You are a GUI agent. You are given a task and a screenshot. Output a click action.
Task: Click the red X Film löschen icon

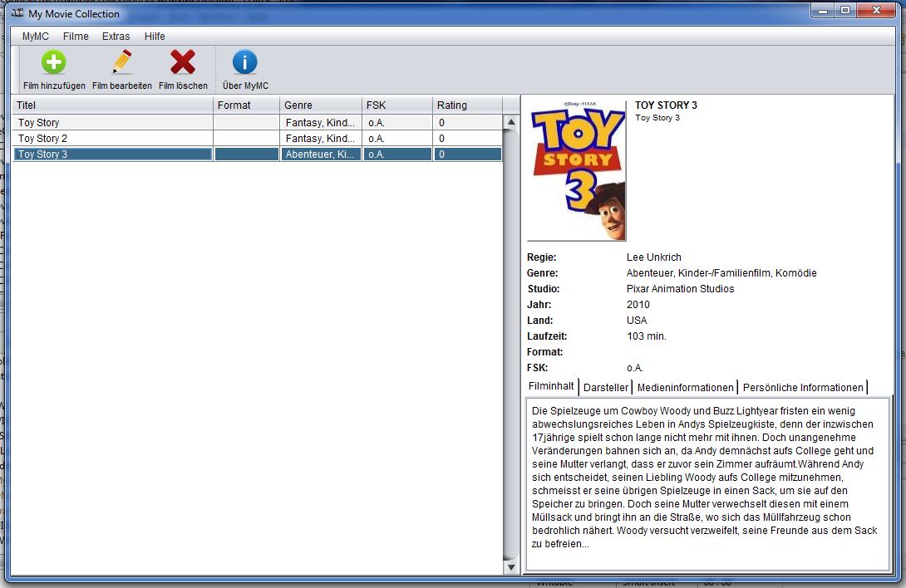[183, 61]
